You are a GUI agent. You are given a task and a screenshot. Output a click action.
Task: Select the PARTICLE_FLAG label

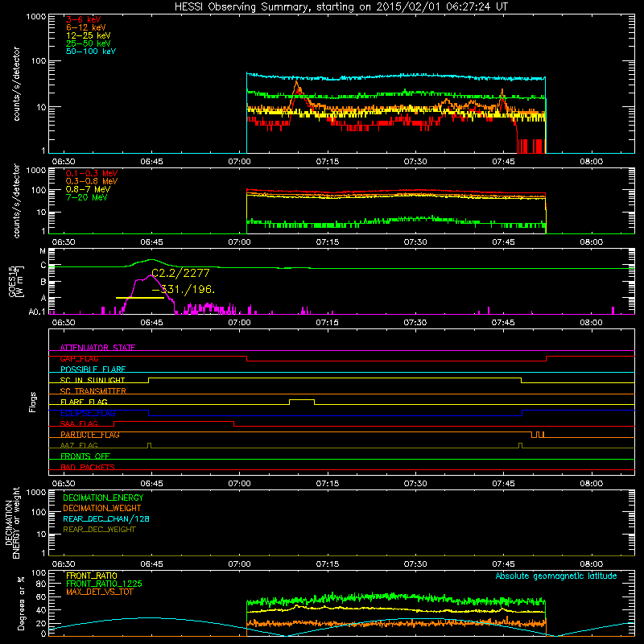point(90,435)
